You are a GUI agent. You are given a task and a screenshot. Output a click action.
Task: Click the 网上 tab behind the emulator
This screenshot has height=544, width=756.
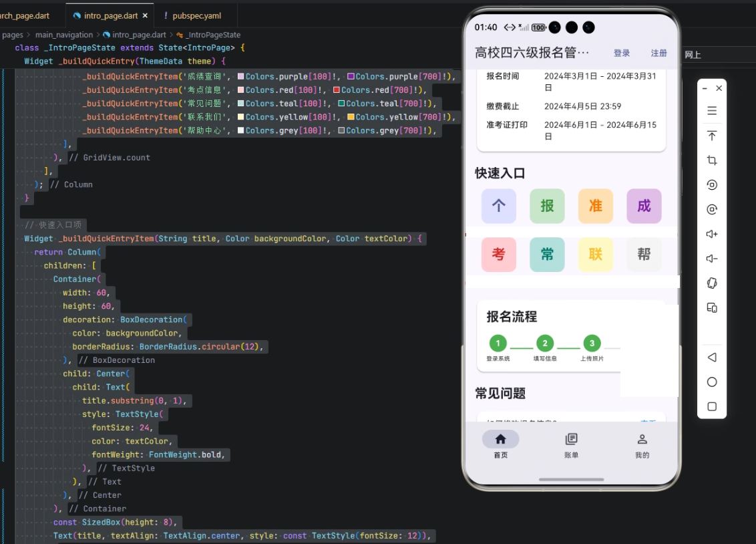693,55
